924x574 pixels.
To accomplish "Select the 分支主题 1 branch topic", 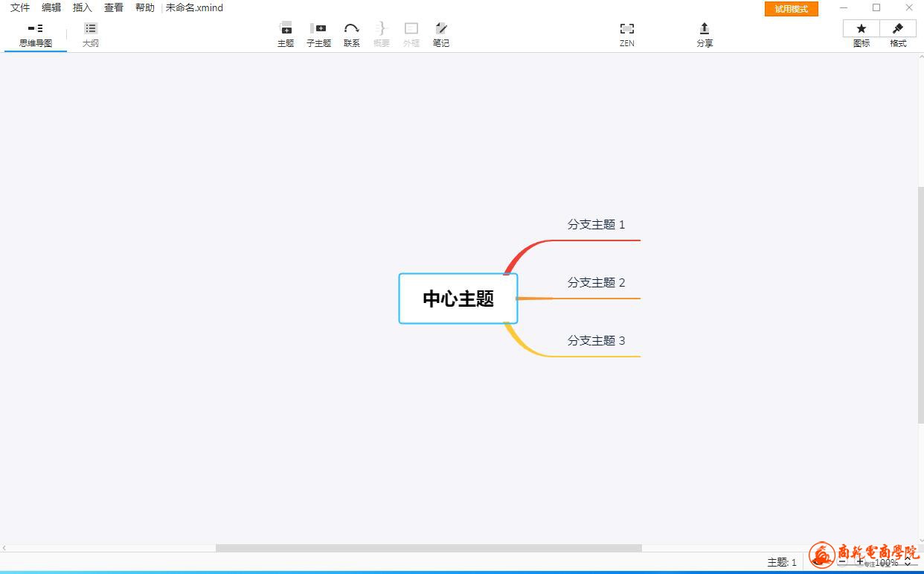I will [596, 225].
